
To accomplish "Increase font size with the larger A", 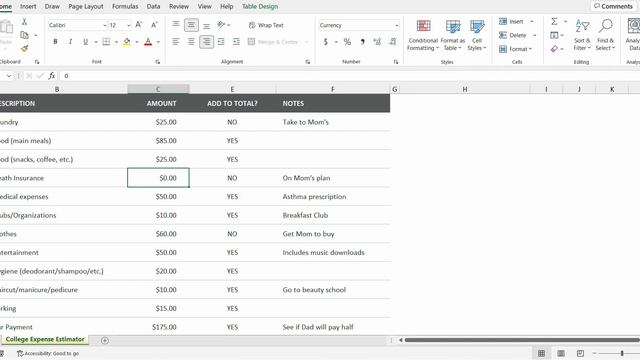I will [139, 25].
